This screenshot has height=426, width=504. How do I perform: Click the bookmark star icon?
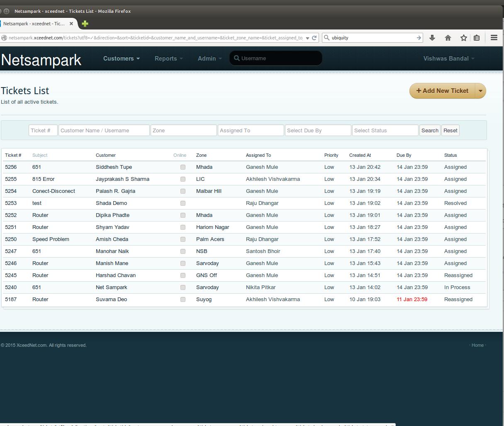463,38
